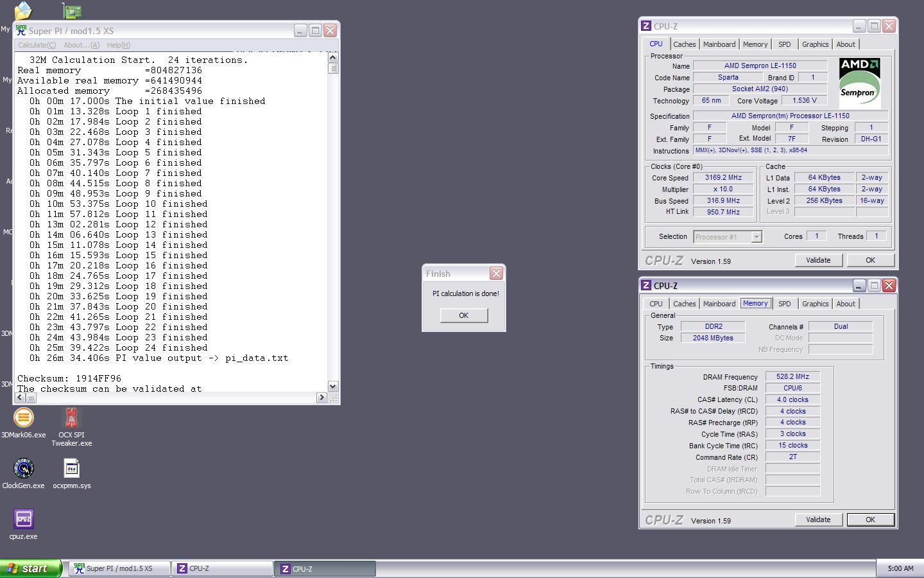
Task: Click OK in lower CPU-Z window
Action: (870, 520)
